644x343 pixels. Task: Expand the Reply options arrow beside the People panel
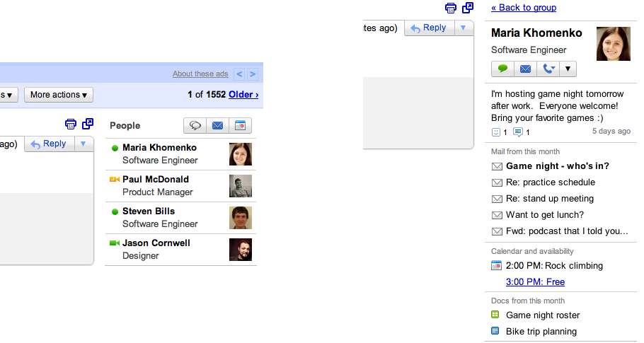coord(84,144)
